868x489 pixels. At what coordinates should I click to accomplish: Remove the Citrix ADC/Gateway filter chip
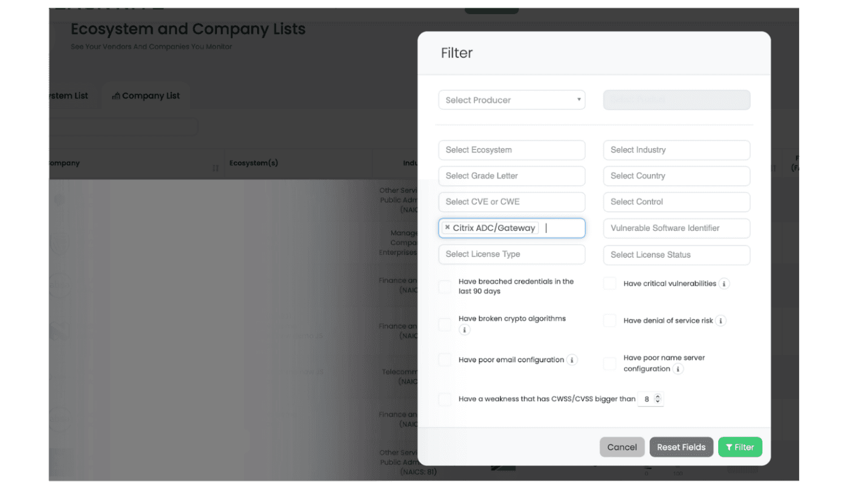pos(447,227)
